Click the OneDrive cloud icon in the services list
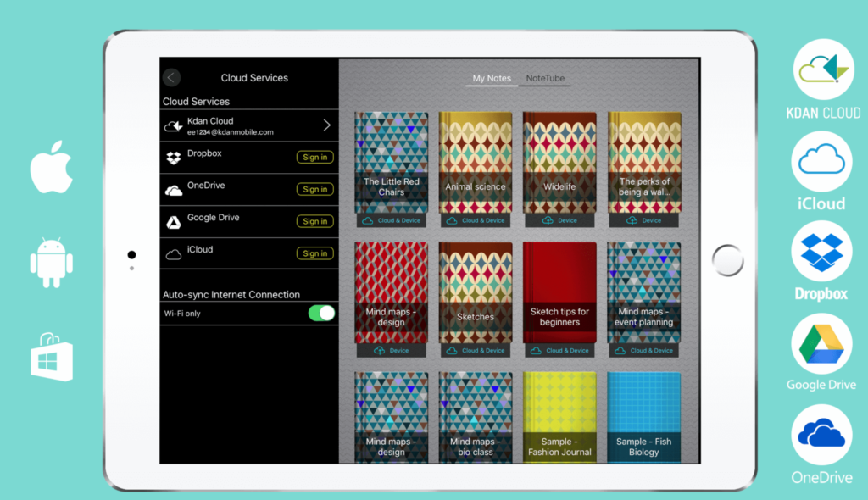This screenshot has width=868, height=500. [173, 191]
